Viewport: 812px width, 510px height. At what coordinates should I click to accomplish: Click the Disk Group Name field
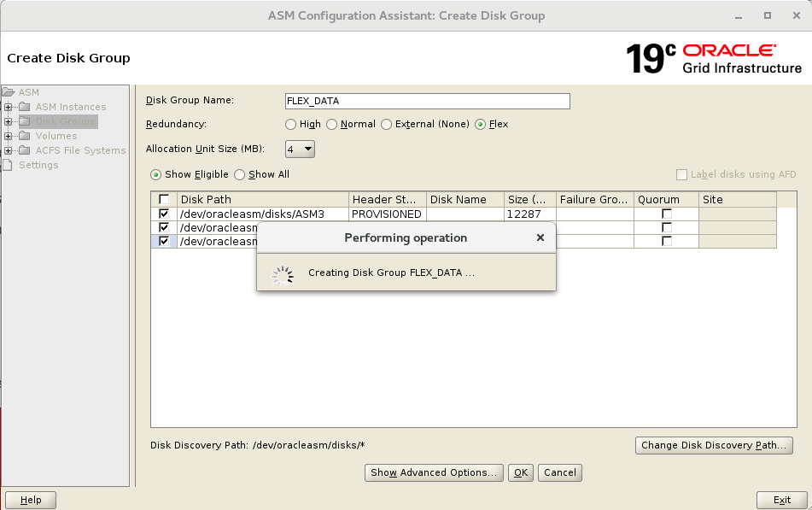(427, 101)
